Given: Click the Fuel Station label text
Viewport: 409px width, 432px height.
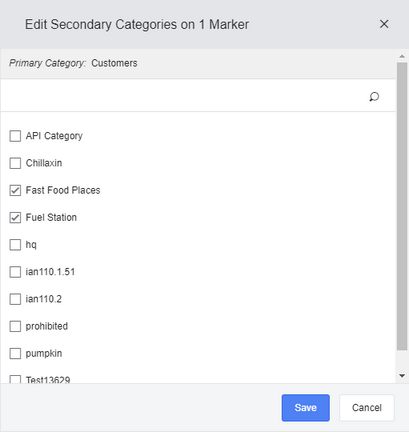Looking at the screenshot, I should (x=51, y=217).
